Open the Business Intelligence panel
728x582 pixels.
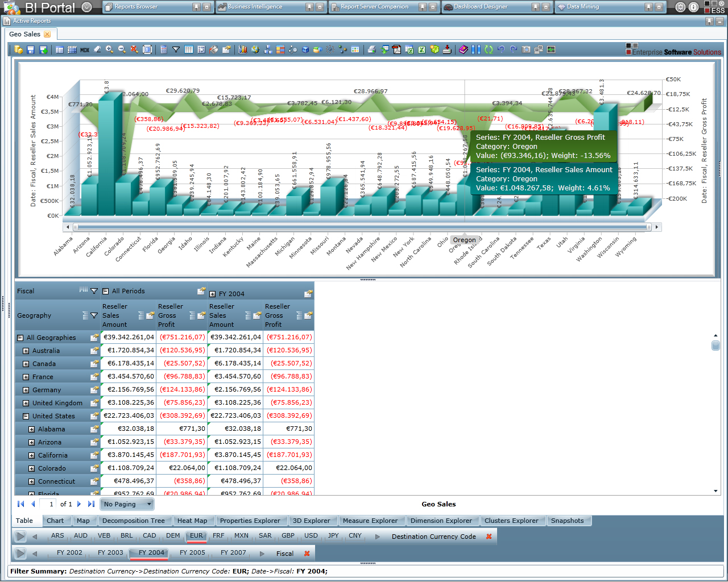[271, 7]
